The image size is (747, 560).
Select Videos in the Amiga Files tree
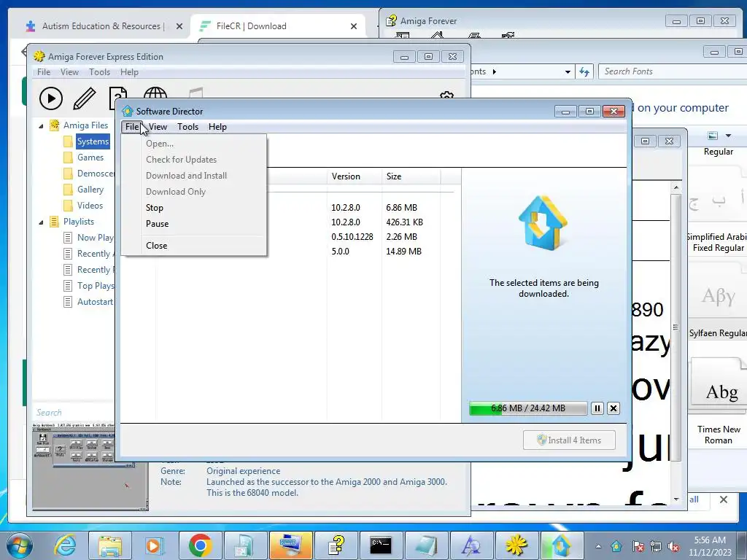coord(90,206)
